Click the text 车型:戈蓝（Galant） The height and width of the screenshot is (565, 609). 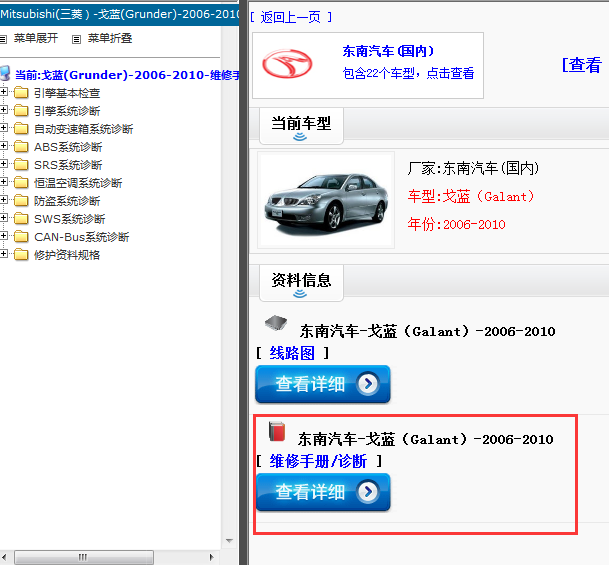coord(471,196)
